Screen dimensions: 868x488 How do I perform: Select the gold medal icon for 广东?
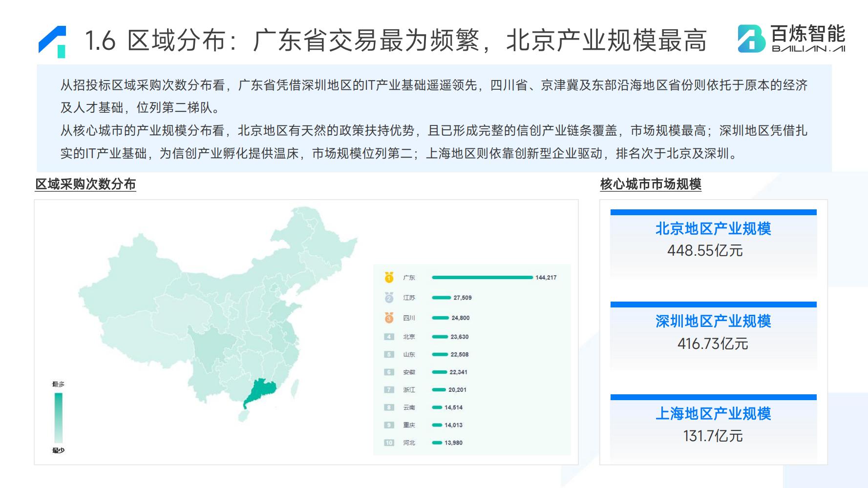click(x=389, y=277)
